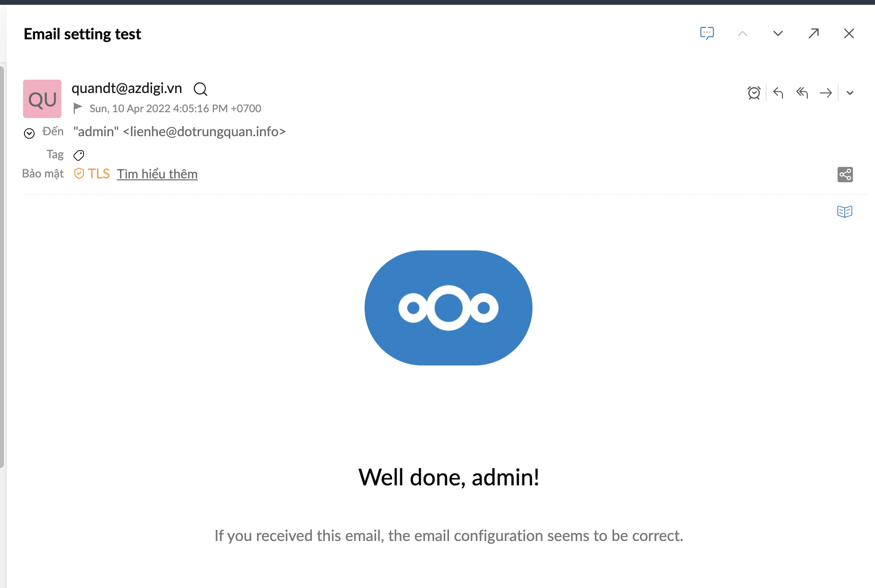Viewport: 875px width, 588px height.
Task: Click the sender avatar QU
Action: pyautogui.click(x=42, y=99)
